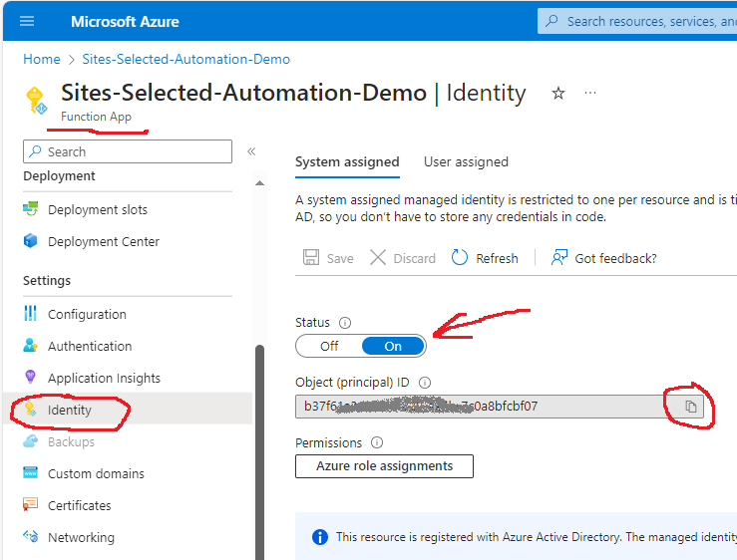
Task: Open the Azure portal hamburger menu
Action: (27, 21)
